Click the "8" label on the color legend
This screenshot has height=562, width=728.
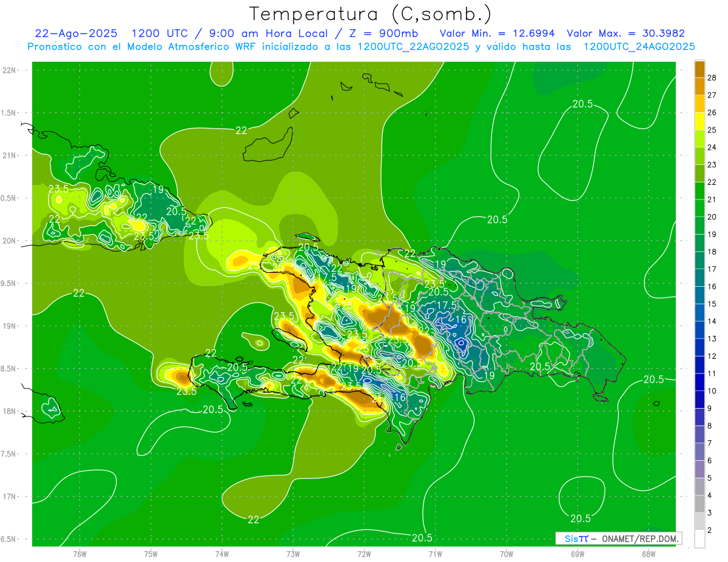[x=710, y=426]
